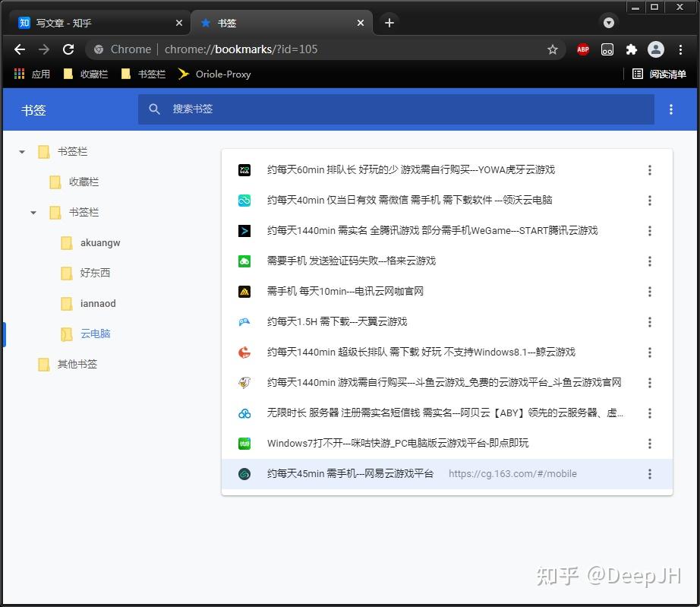Open Chrome's three-dot main menu
This screenshot has height=607, width=700.
pos(680,49)
